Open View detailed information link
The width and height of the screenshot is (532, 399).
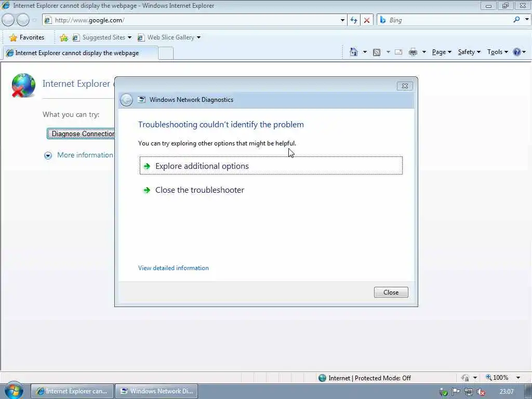(174, 268)
